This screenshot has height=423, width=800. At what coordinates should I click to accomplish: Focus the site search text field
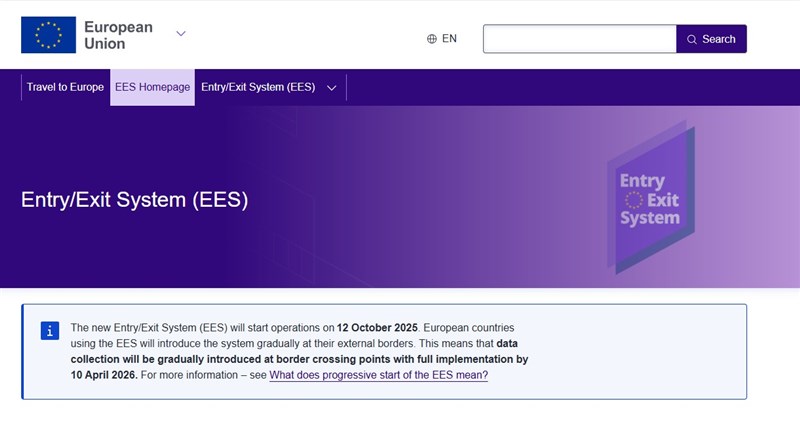(580, 39)
